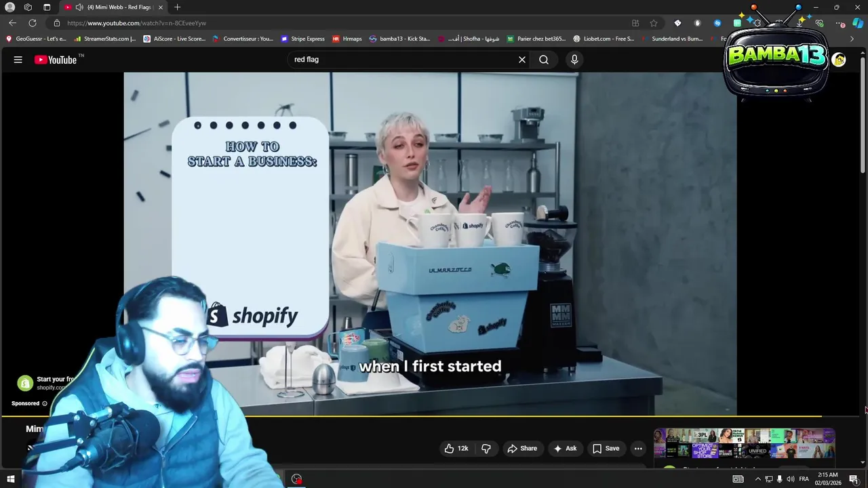Open the clock showing 2:15 AM
868x488 pixels.
828,479
